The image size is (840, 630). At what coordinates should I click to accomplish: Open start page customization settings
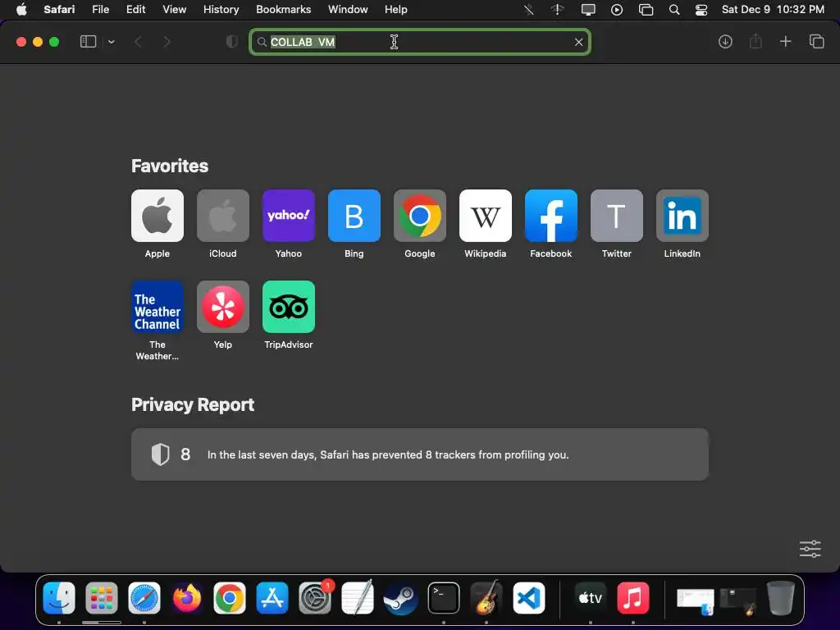click(x=810, y=549)
